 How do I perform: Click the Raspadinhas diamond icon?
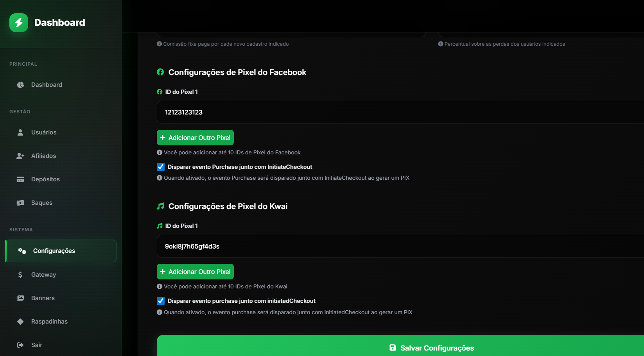coord(20,322)
